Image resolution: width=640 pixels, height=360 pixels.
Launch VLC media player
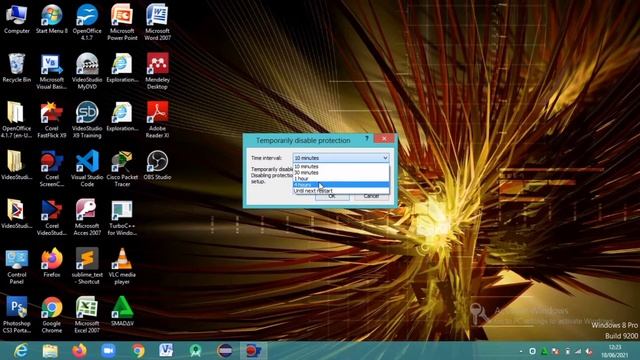pos(122,266)
